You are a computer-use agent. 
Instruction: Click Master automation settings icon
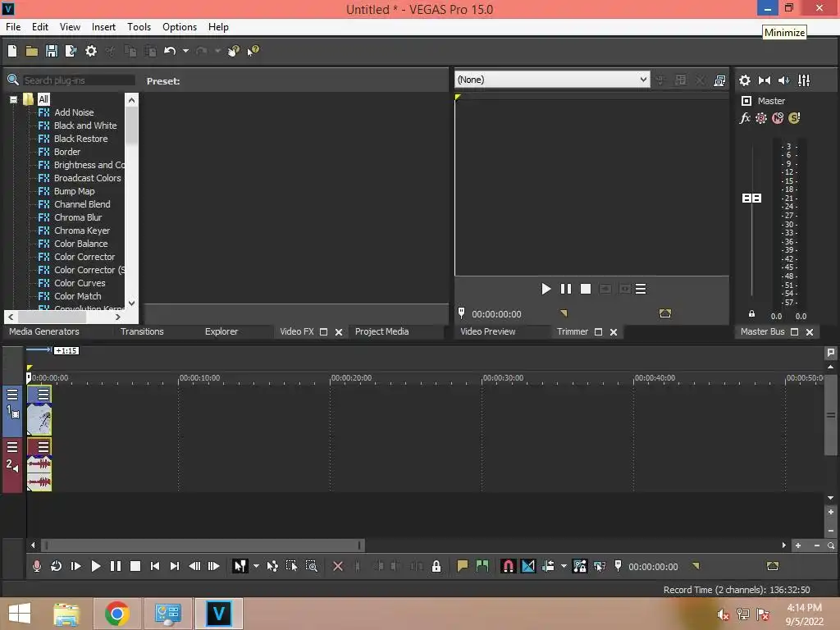tap(760, 118)
